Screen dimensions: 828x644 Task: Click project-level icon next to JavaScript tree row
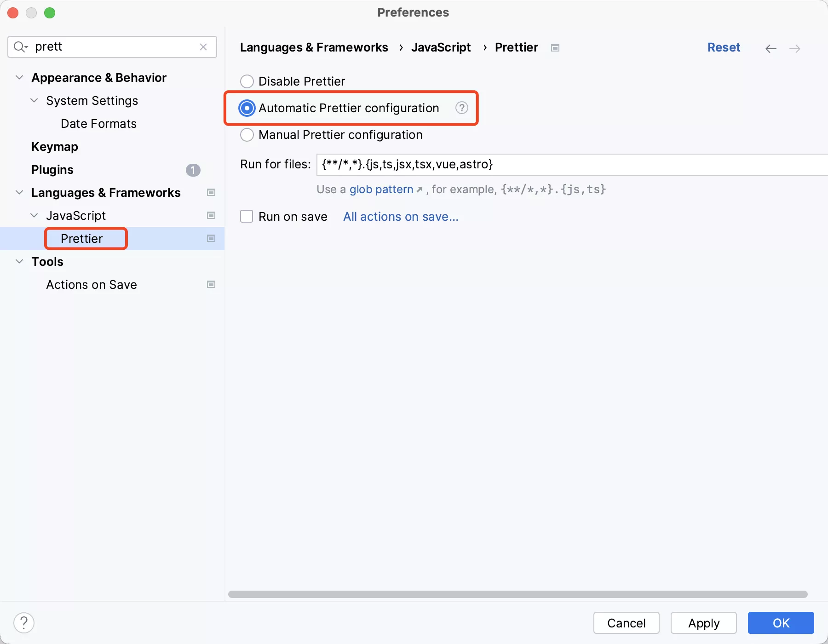pyautogui.click(x=211, y=215)
